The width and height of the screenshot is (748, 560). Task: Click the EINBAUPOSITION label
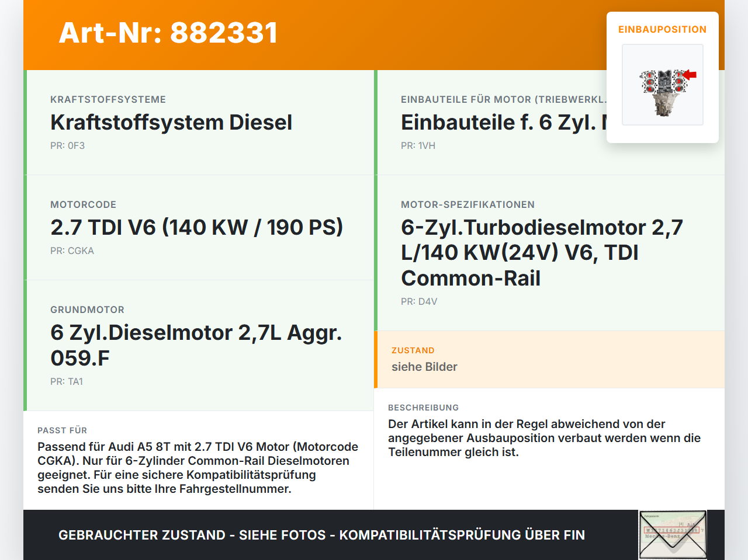663,29
